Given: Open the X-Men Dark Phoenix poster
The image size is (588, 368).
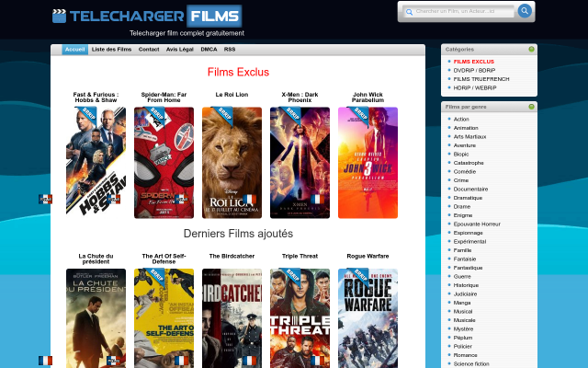Looking at the screenshot, I should coord(300,163).
